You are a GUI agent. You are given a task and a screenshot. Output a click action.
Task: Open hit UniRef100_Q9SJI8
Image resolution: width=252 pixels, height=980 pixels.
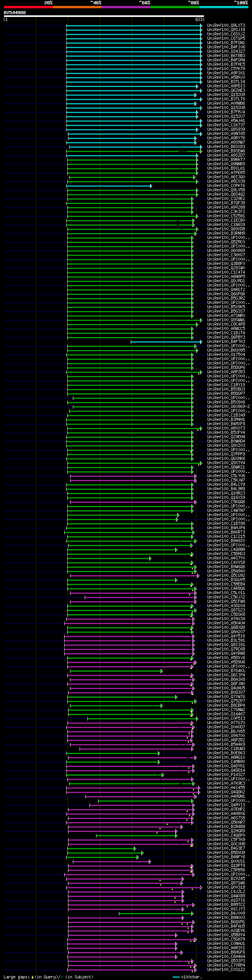point(226,30)
